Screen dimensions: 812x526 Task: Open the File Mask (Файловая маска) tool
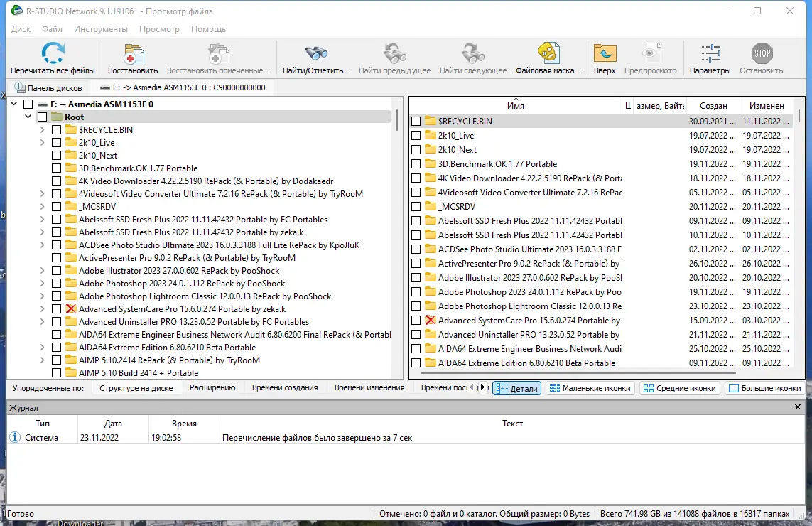(x=548, y=53)
